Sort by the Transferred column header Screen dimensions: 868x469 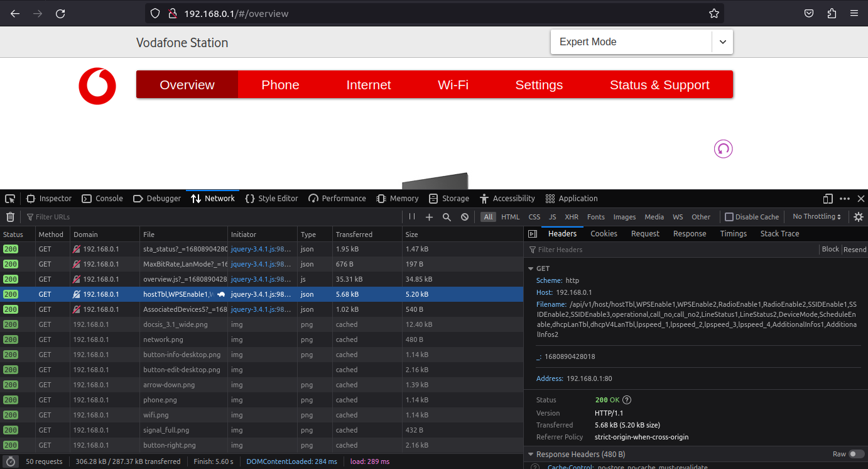click(367, 234)
